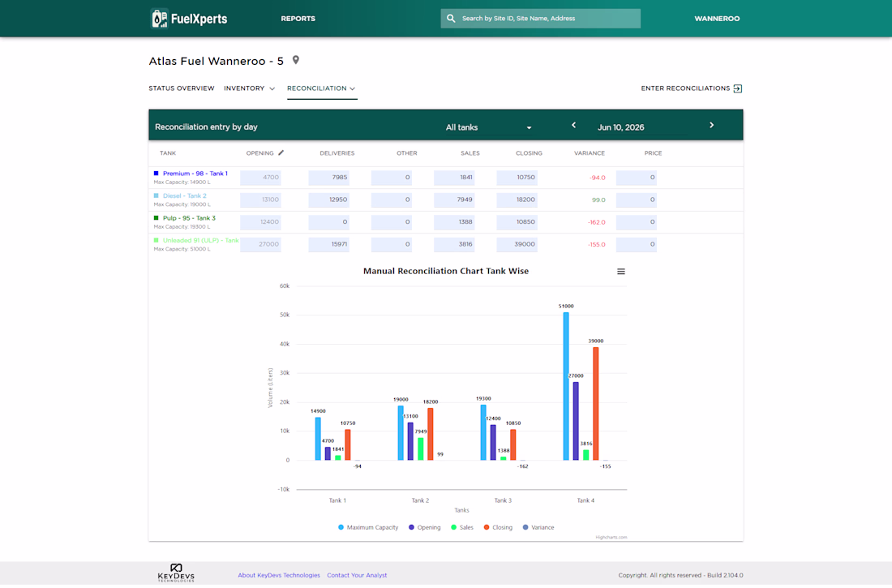Click the Enter Reconciliations arrow icon
The width and height of the screenshot is (892, 588).
tap(738, 88)
